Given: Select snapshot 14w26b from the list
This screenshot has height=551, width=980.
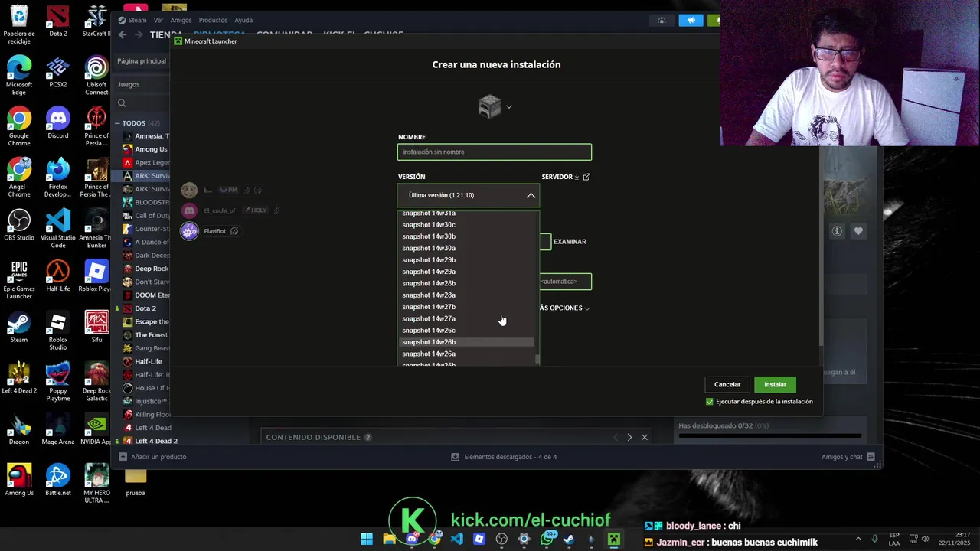Looking at the screenshot, I should tap(465, 342).
